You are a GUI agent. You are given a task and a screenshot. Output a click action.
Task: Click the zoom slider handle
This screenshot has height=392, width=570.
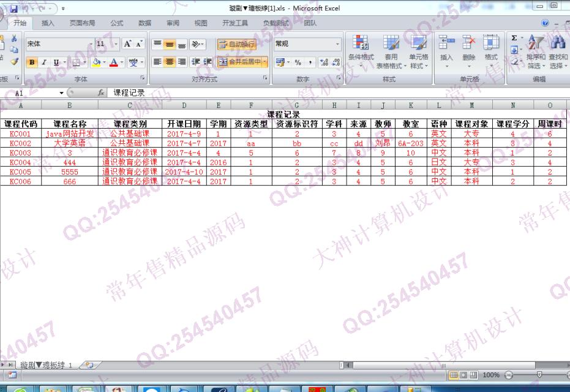(539, 375)
